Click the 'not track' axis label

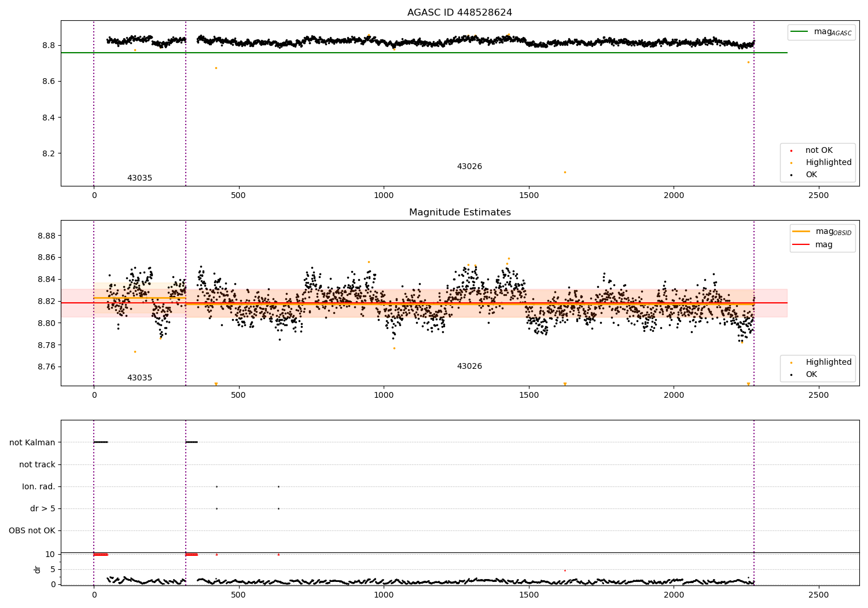(x=37, y=464)
